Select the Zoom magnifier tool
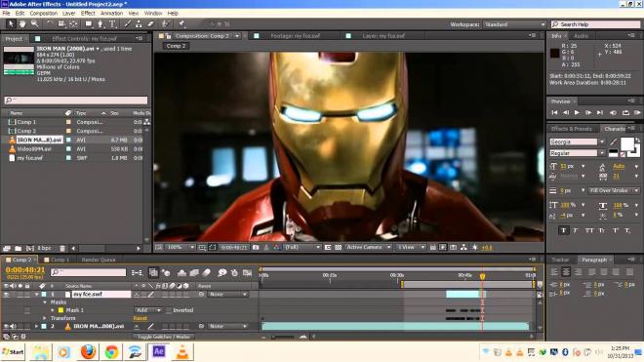 34,24
